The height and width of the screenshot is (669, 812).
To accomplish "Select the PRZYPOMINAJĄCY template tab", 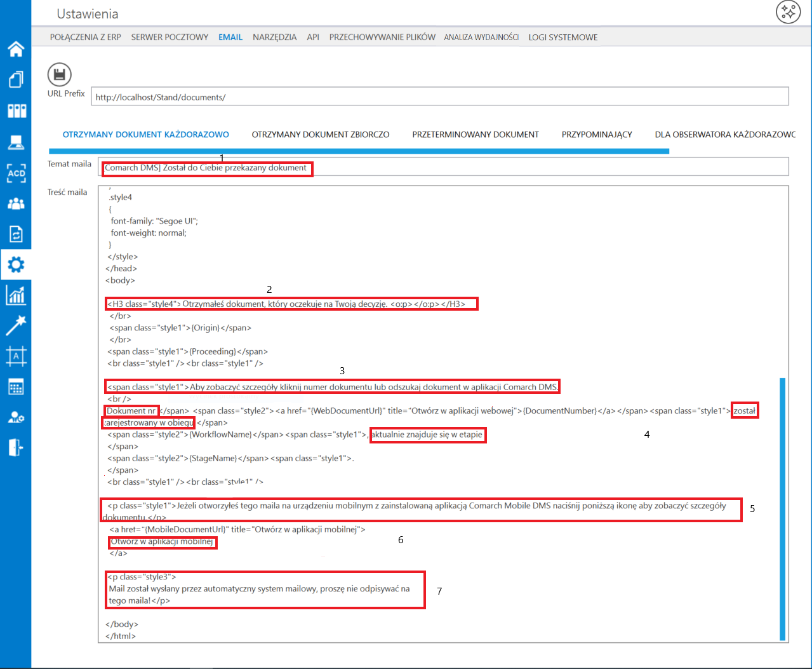I will coord(597,135).
